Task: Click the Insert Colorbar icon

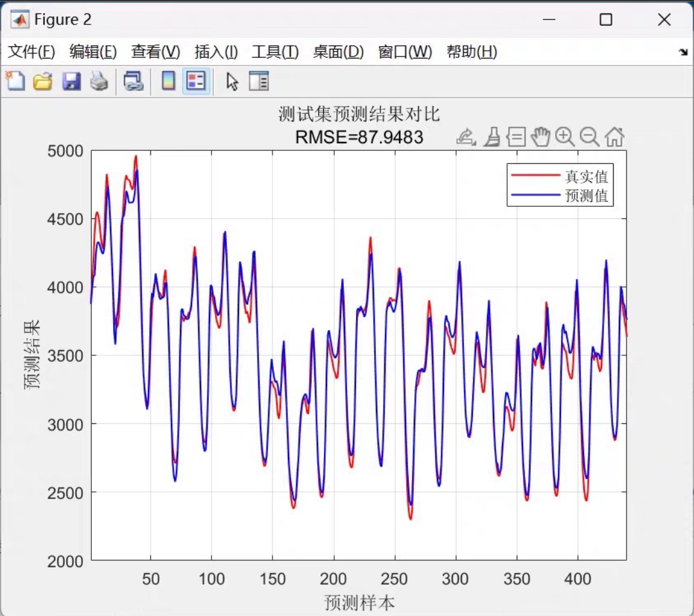Action: (168, 81)
